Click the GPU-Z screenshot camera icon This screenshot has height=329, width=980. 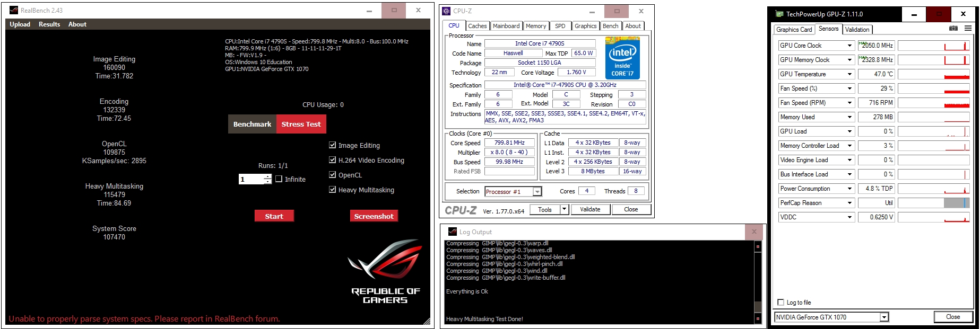point(953,29)
